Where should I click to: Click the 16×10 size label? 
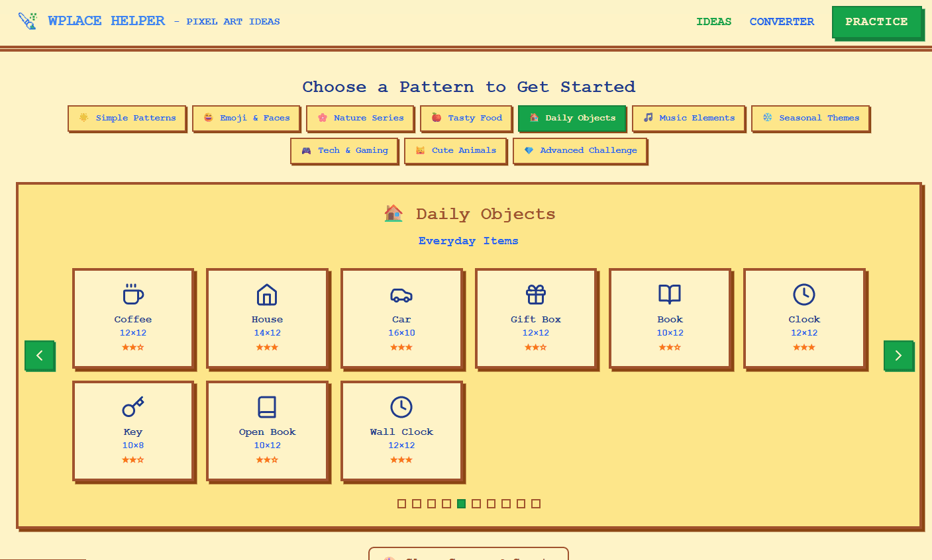click(401, 333)
